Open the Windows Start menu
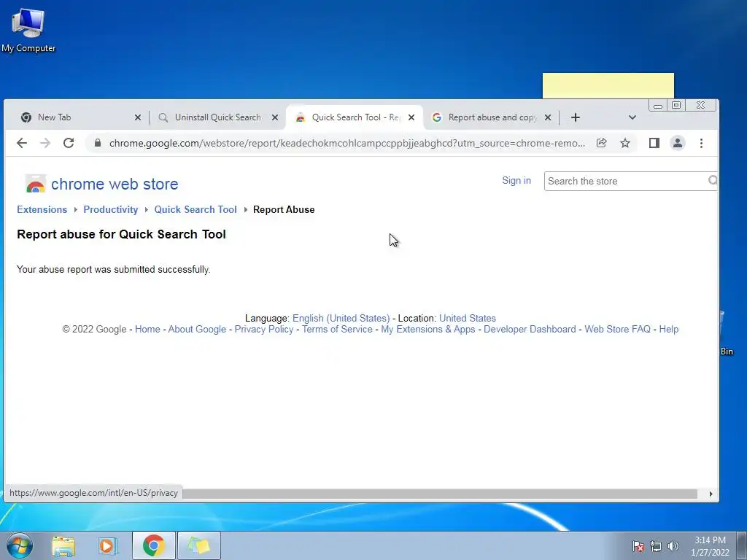The width and height of the screenshot is (747, 560). [20, 545]
